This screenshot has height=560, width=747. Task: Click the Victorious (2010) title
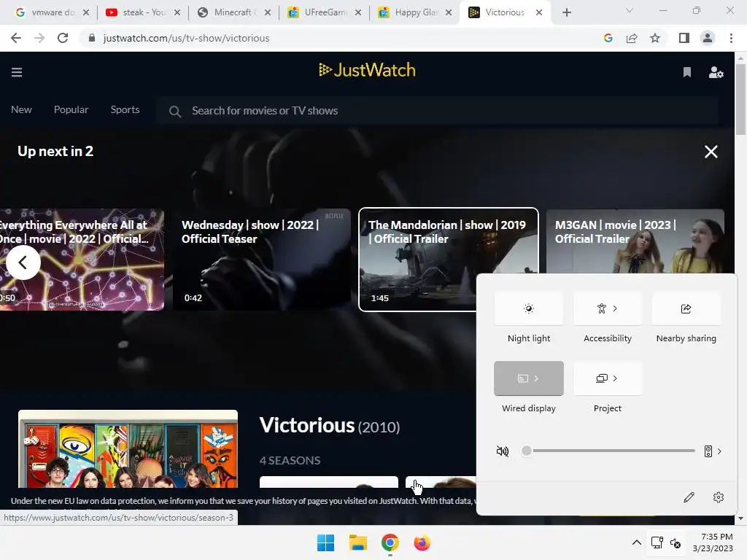pos(329,425)
